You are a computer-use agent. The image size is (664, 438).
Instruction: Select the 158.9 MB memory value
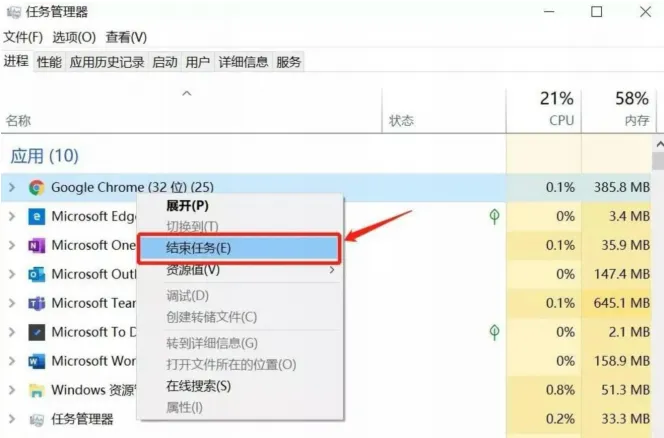tap(622, 361)
